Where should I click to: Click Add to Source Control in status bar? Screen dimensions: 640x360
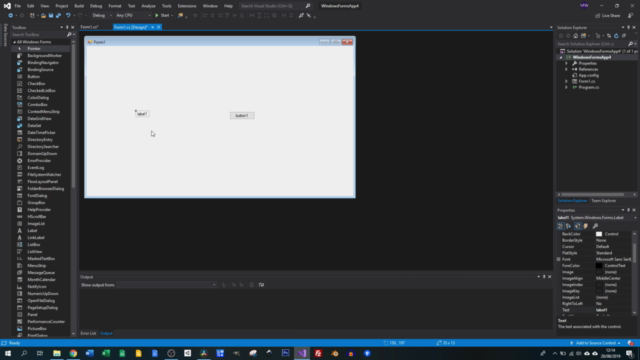click(x=596, y=343)
